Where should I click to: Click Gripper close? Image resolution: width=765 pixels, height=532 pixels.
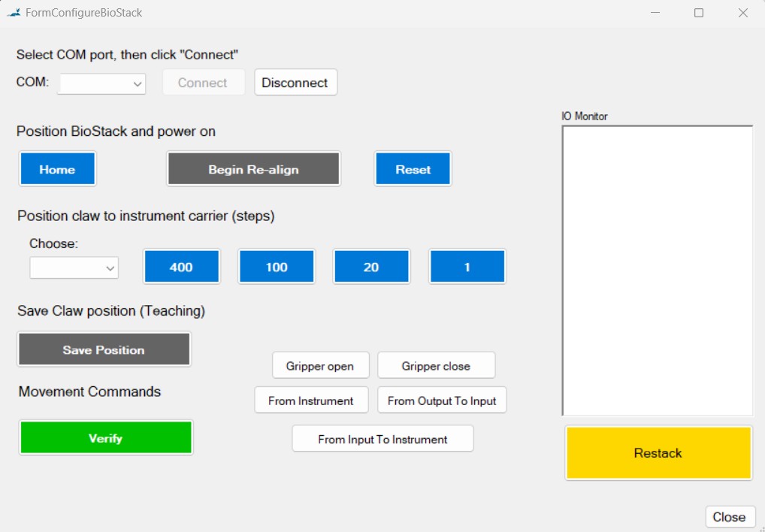coord(436,365)
